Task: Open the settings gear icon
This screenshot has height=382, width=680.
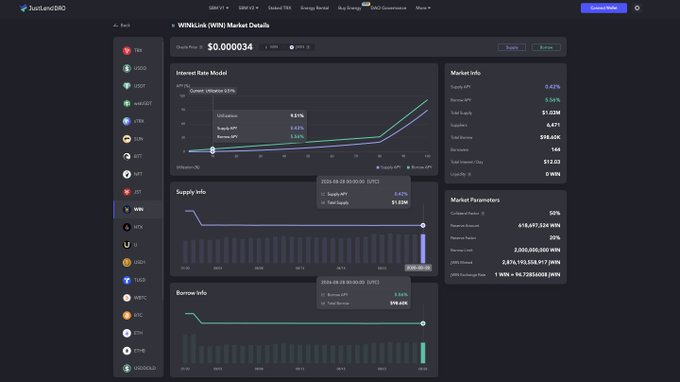Action: pyautogui.click(x=637, y=8)
